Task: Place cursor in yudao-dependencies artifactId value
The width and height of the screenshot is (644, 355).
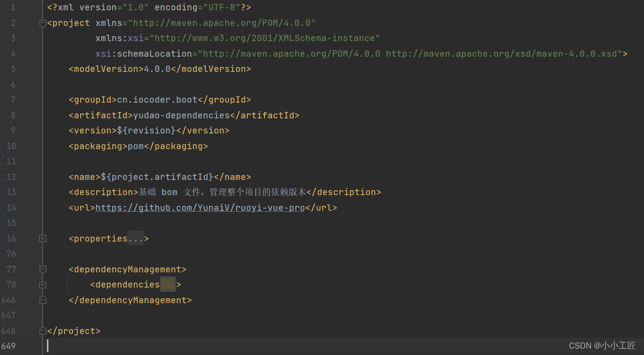Action: [181, 115]
